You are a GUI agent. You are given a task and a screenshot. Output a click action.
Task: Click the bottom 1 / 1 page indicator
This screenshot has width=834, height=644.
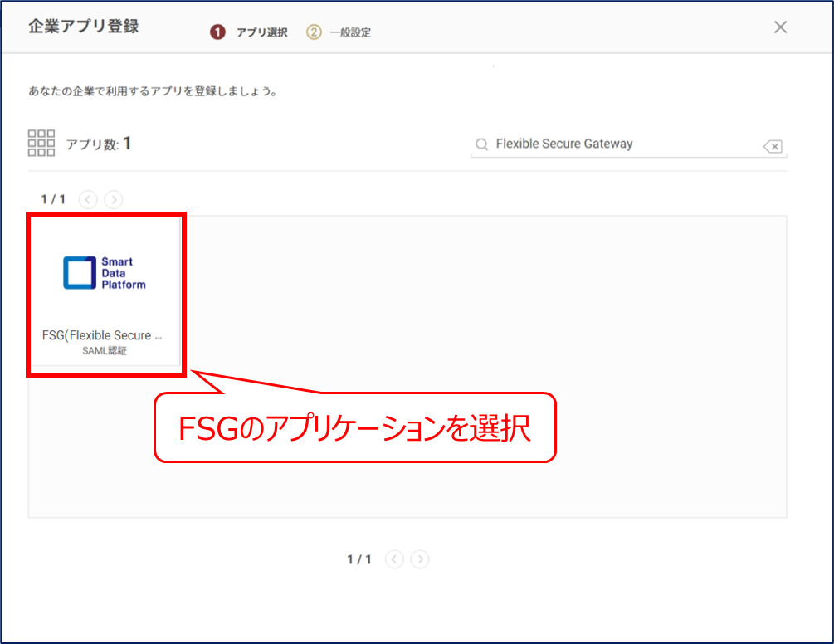(359, 559)
